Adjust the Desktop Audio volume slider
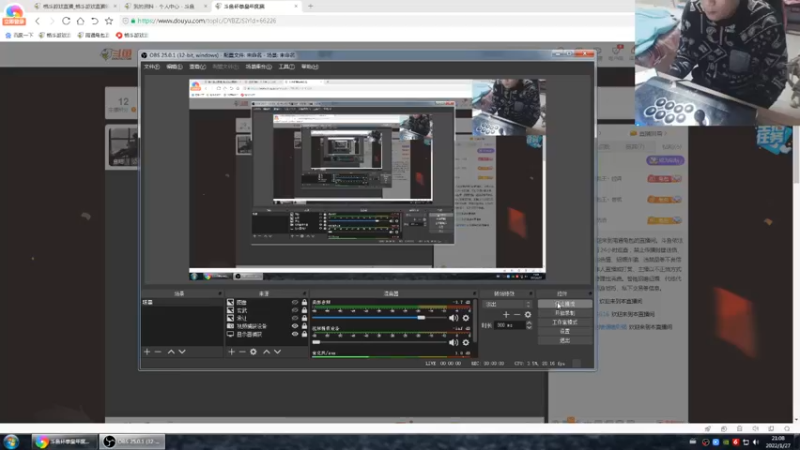The image size is (800, 450). [x=377, y=317]
